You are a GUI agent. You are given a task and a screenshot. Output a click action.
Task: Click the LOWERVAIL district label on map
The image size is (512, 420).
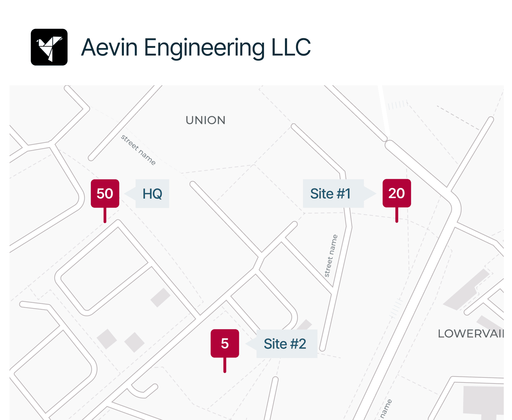tap(471, 334)
